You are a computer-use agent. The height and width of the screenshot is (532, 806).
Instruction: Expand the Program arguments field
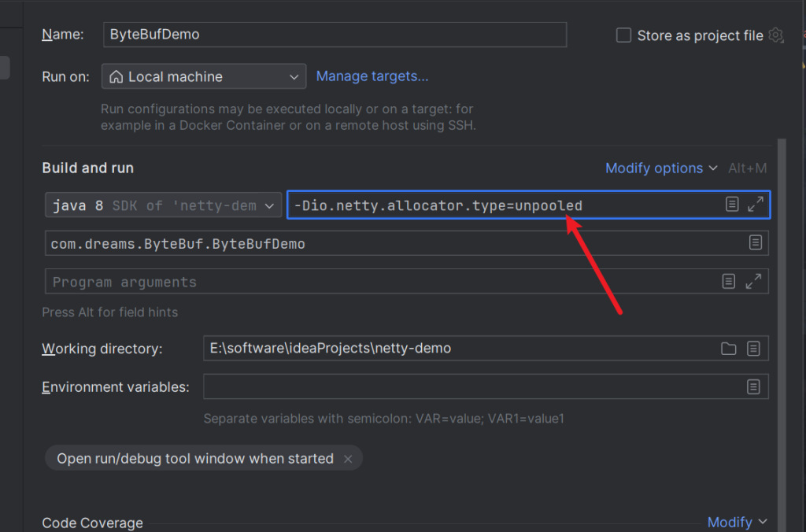pos(753,281)
